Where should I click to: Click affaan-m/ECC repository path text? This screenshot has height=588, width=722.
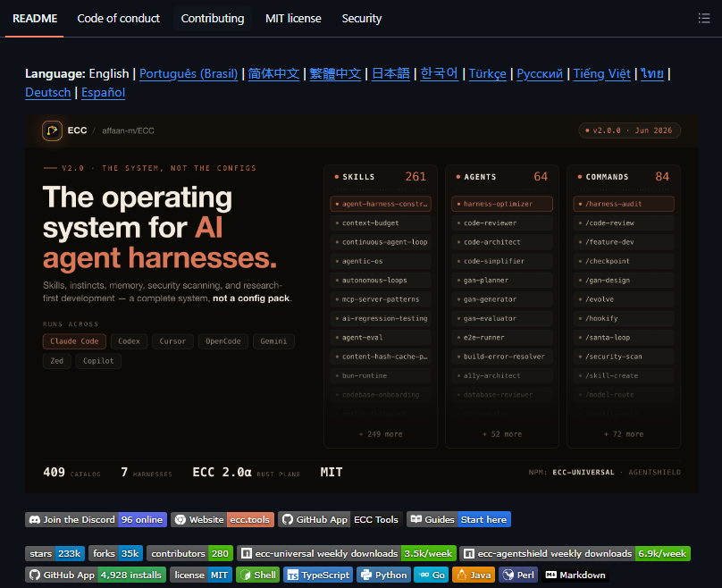pos(128,130)
